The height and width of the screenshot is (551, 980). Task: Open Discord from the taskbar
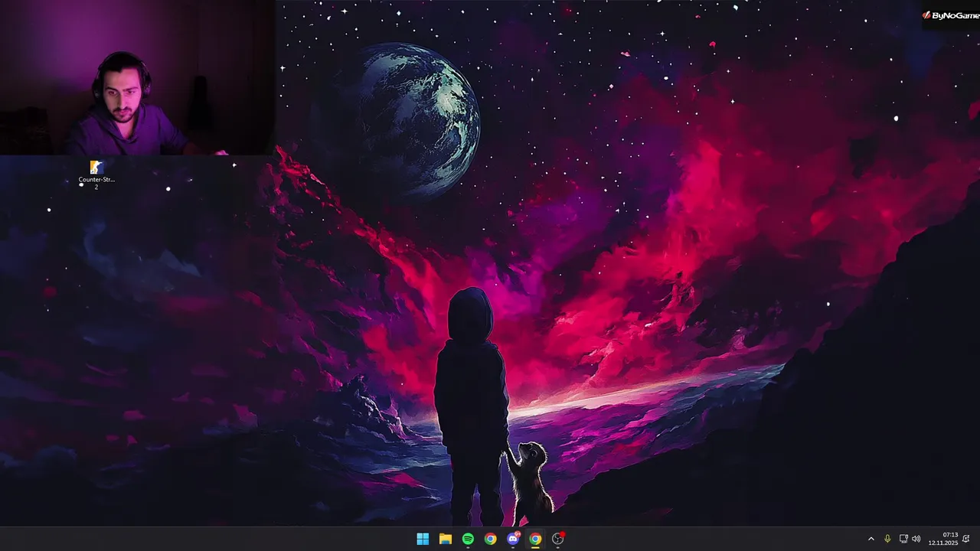[x=513, y=539]
